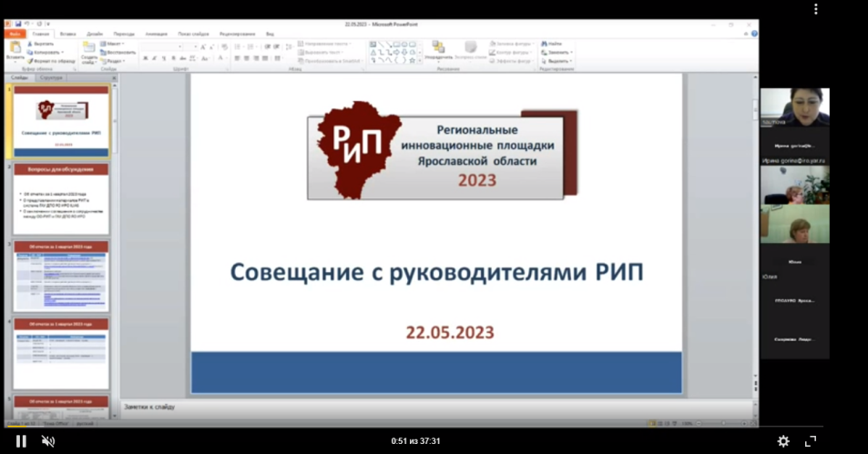Switch to the Структура pane tab
868x454 pixels.
coord(51,78)
